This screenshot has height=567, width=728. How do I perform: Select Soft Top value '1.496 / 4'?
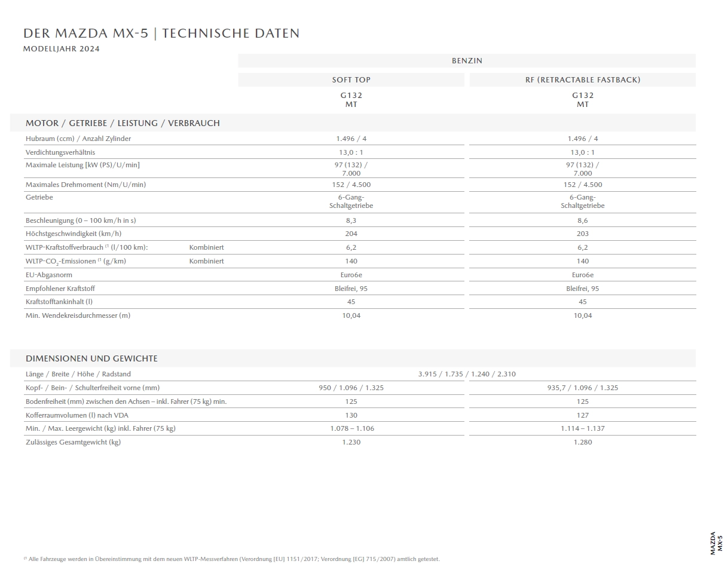351,139
